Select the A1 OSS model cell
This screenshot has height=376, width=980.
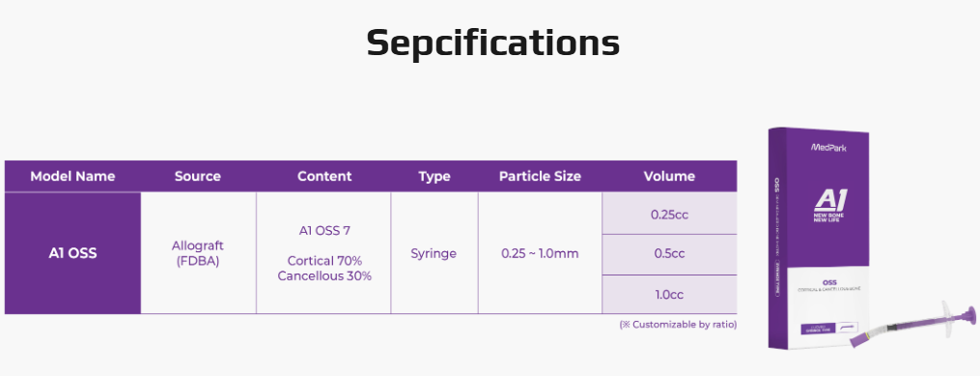point(72,253)
